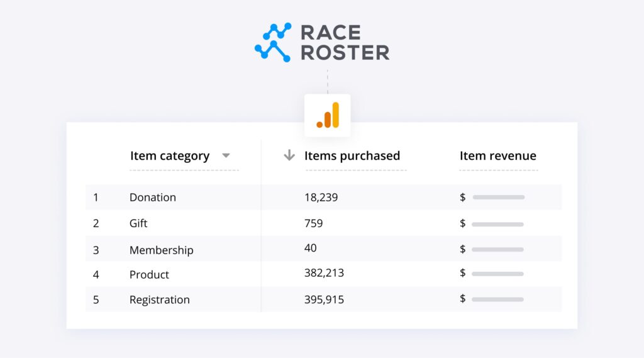Open the Item category dropdown arrow
Viewport: 644px width, 358px height.
226,156
